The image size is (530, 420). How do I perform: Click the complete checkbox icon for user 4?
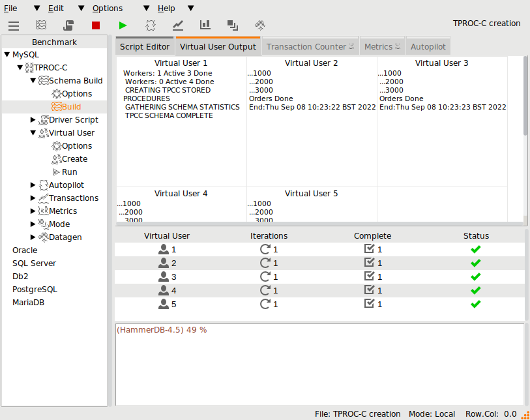pos(369,290)
